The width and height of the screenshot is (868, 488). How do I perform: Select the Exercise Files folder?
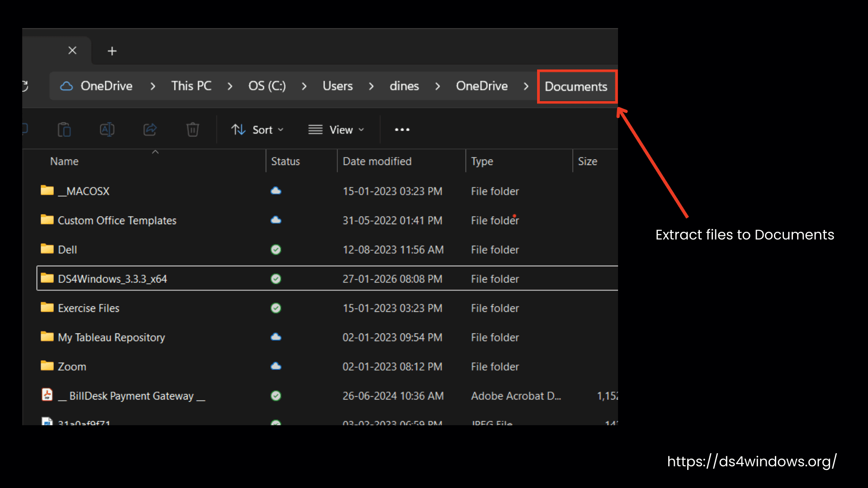[327, 308]
